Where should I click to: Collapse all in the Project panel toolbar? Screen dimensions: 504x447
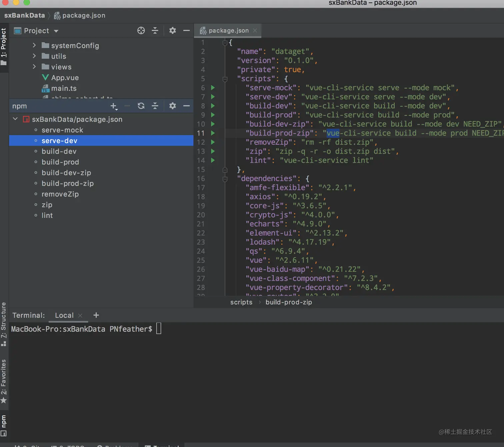(155, 31)
